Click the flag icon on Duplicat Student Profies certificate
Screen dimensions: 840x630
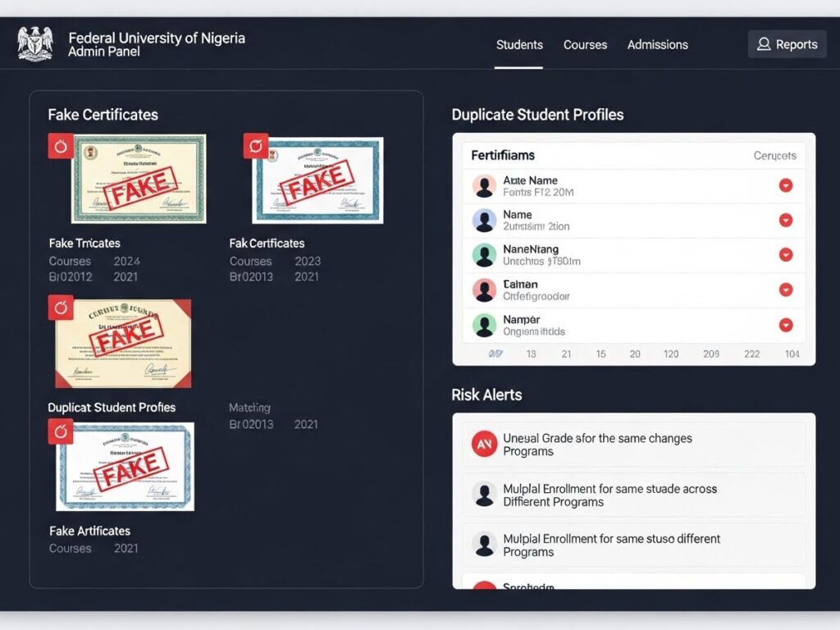(x=58, y=308)
